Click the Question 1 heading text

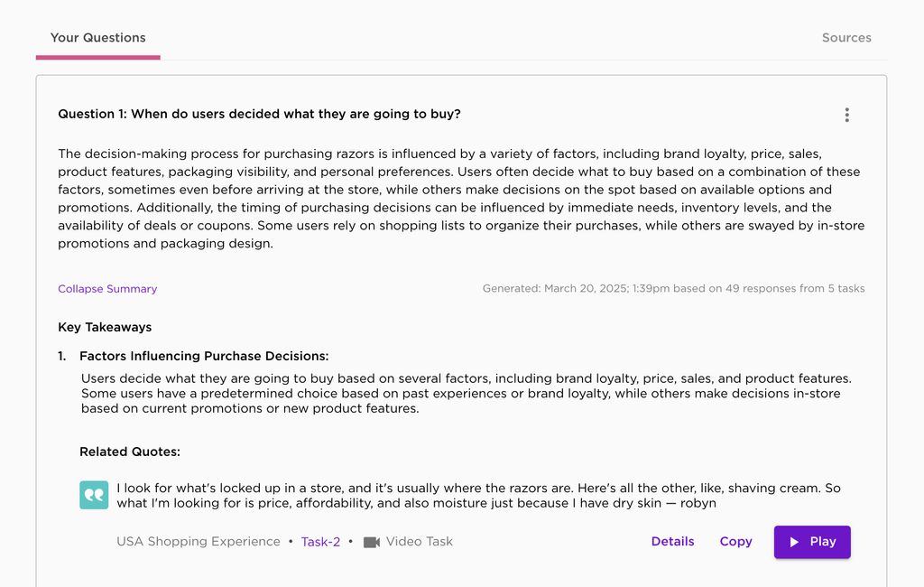(259, 114)
